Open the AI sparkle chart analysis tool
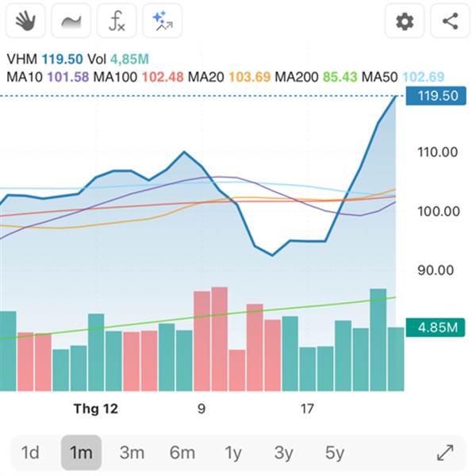 tap(163, 21)
